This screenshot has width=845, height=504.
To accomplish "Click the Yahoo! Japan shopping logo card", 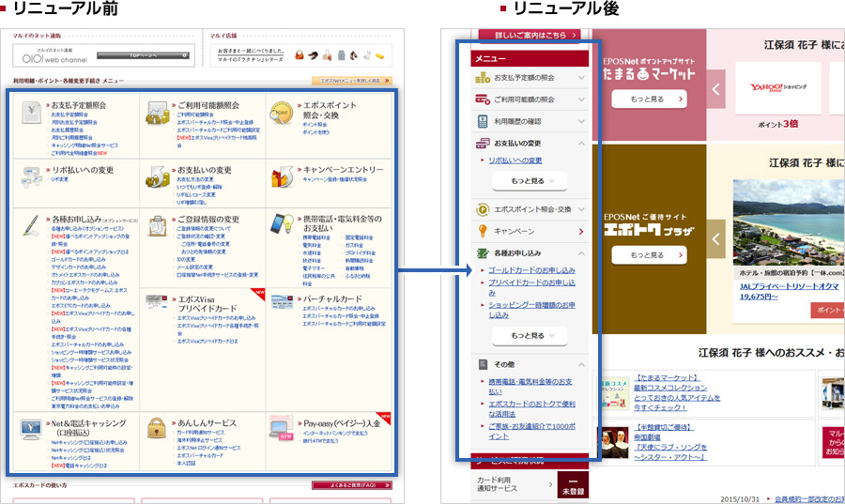I will [x=778, y=88].
